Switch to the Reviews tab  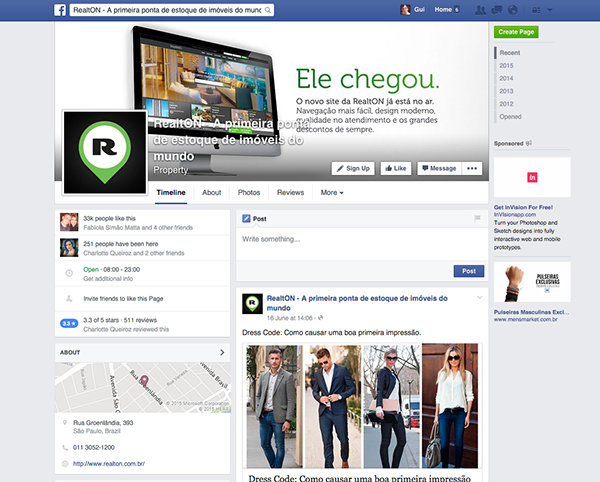point(290,192)
